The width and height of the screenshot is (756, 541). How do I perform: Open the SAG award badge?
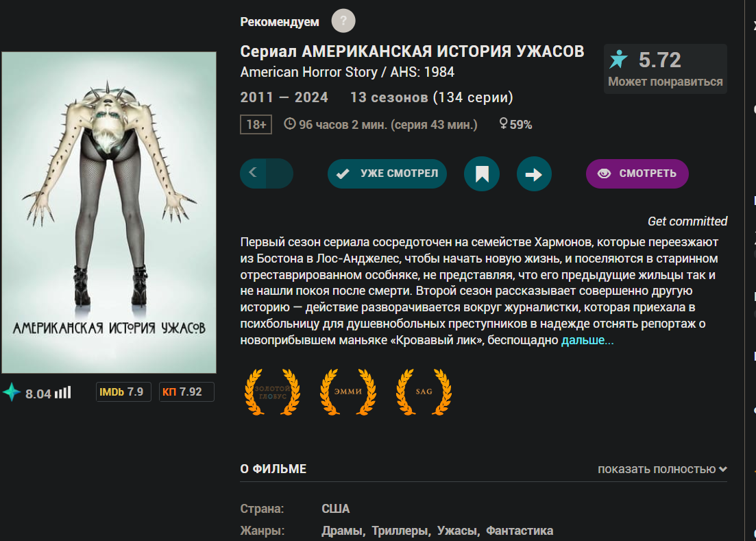pyautogui.click(x=424, y=392)
